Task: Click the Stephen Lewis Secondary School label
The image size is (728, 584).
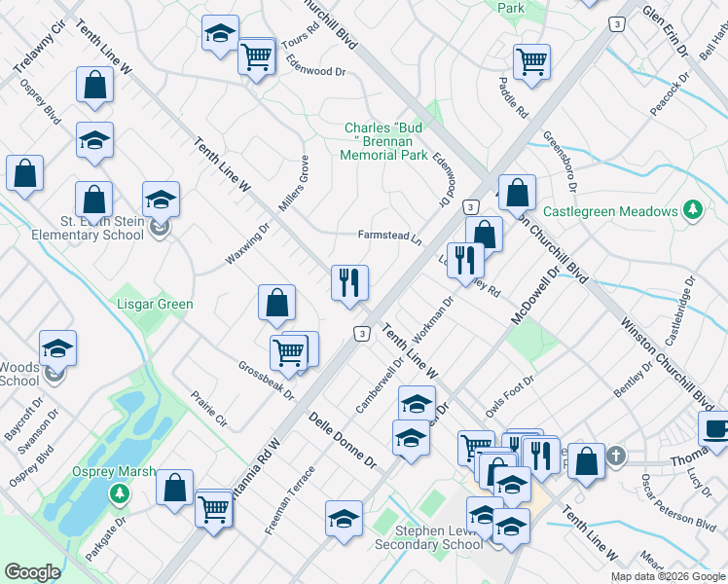Action: click(429, 537)
